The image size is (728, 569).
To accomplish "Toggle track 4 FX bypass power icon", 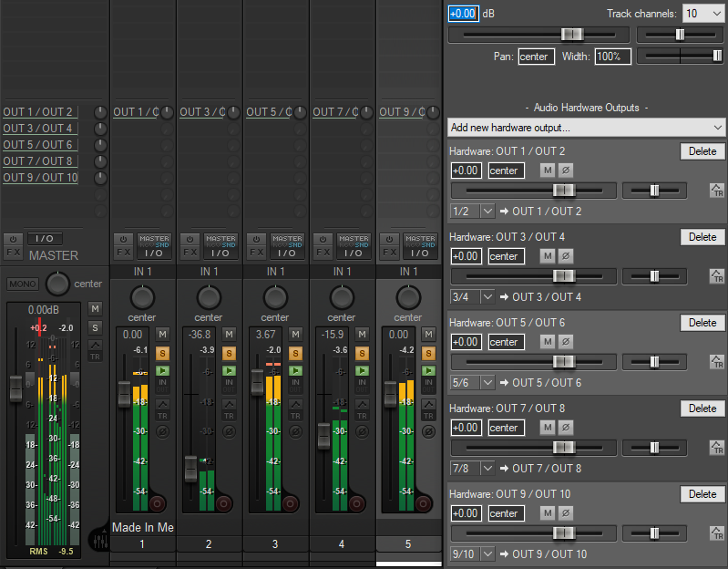I will [x=323, y=240].
